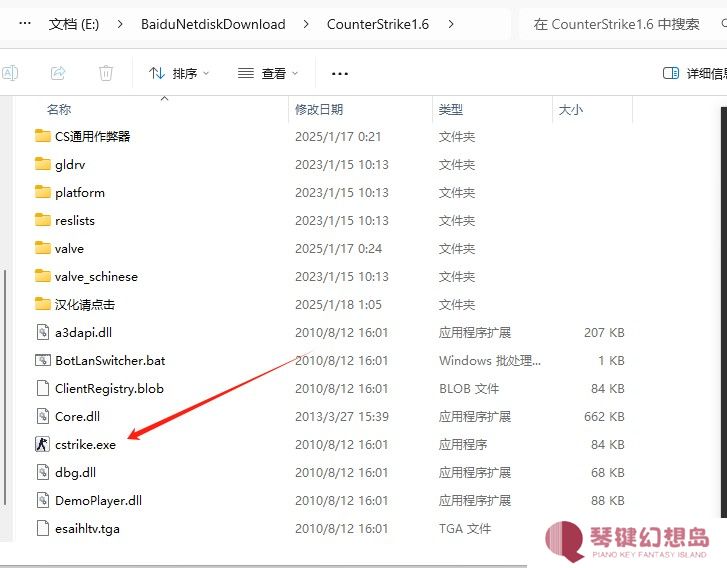The image size is (727, 568).
Task: Click the breadcrumb ellipsis for hidden path
Action: tap(25, 23)
